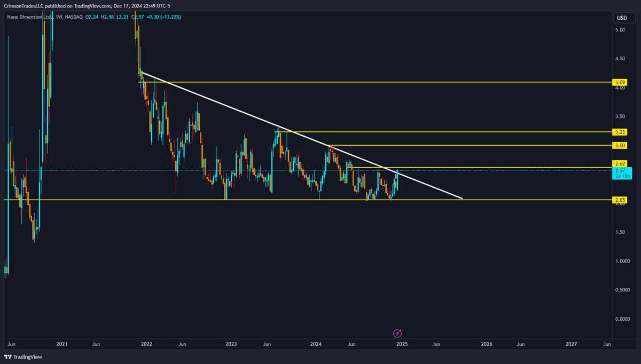Select the 2024 label on the date axis
Image resolution: width=641 pixels, height=364 pixels.
(316, 344)
